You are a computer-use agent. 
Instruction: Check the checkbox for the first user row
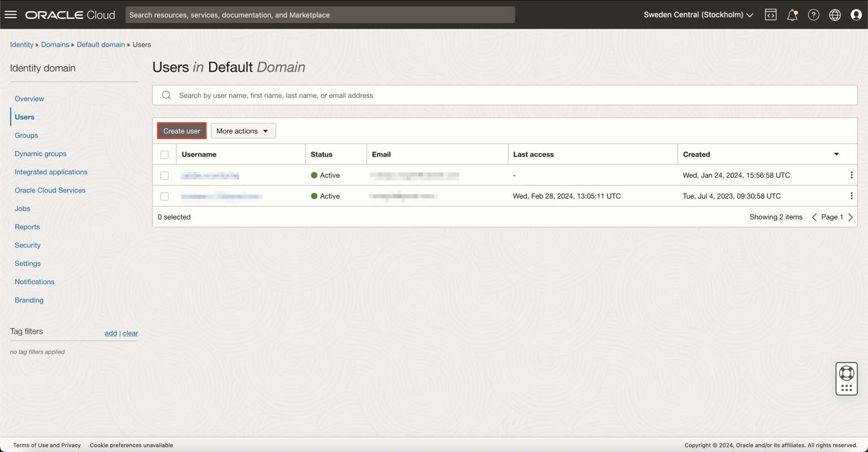point(164,175)
